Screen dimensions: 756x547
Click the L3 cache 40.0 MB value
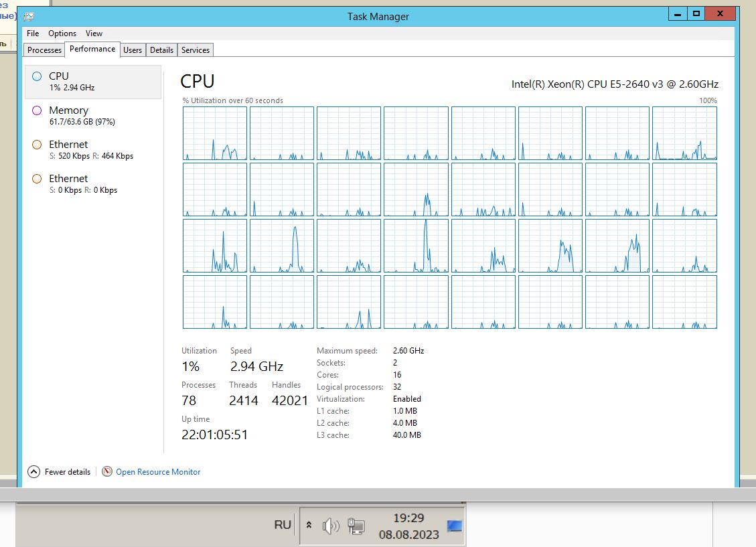[x=407, y=435]
